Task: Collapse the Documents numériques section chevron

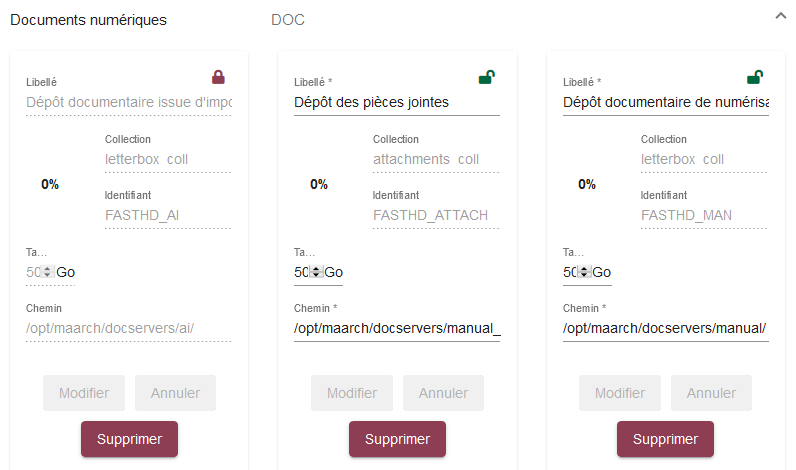Action: [x=781, y=16]
